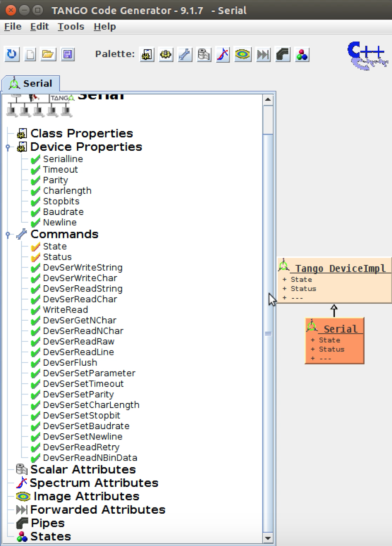Click the green check beside Parity

tap(36, 180)
